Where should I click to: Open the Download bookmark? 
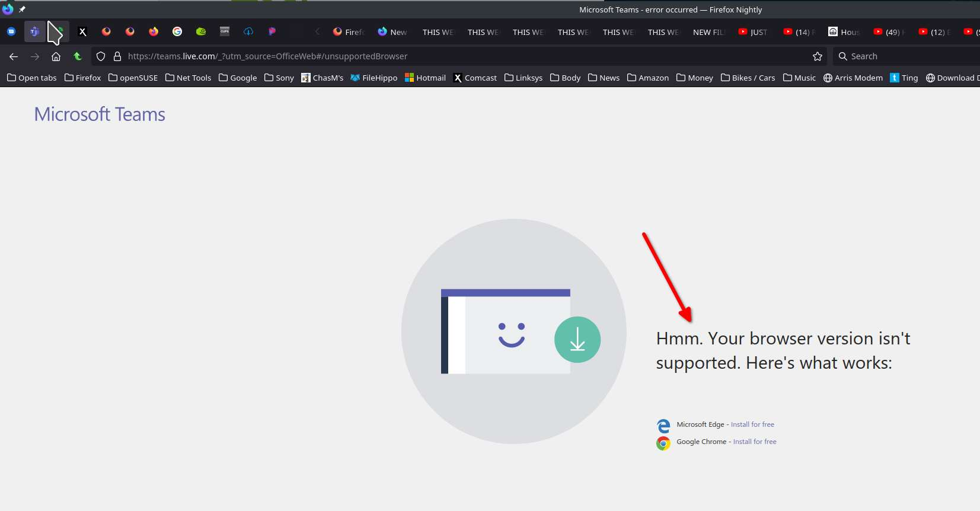pos(952,78)
